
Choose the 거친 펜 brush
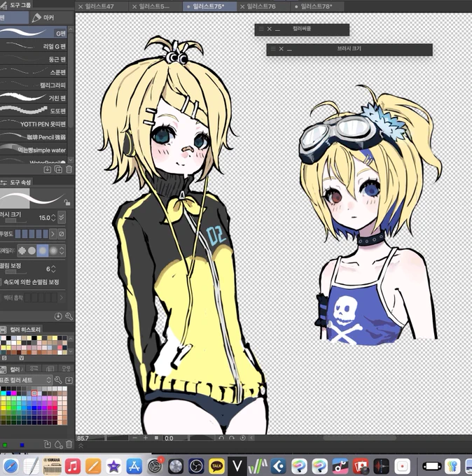(x=34, y=98)
